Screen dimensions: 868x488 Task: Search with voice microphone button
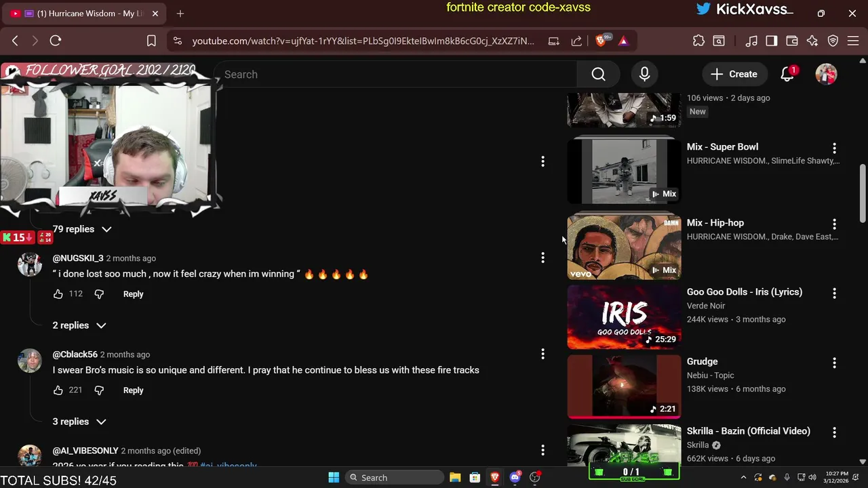(x=645, y=74)
